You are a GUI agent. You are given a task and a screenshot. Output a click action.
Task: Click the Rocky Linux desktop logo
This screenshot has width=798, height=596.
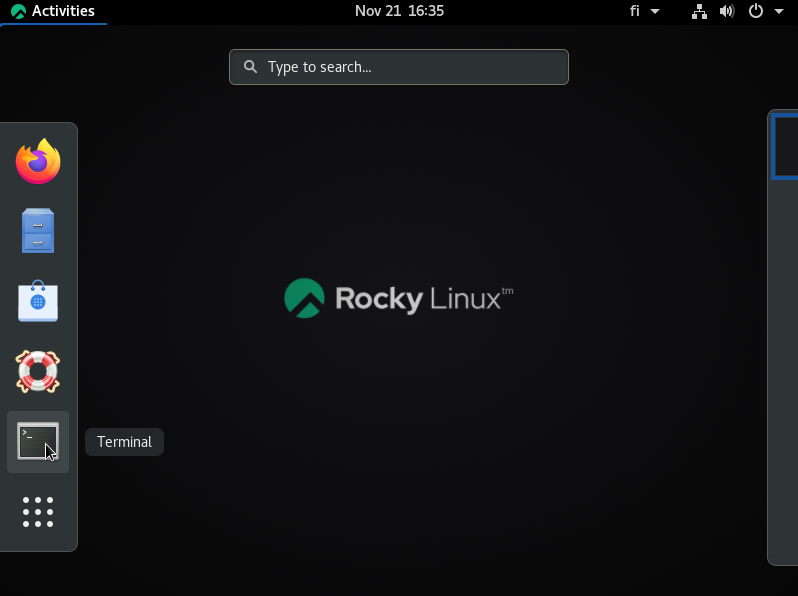tap(398, 298)
